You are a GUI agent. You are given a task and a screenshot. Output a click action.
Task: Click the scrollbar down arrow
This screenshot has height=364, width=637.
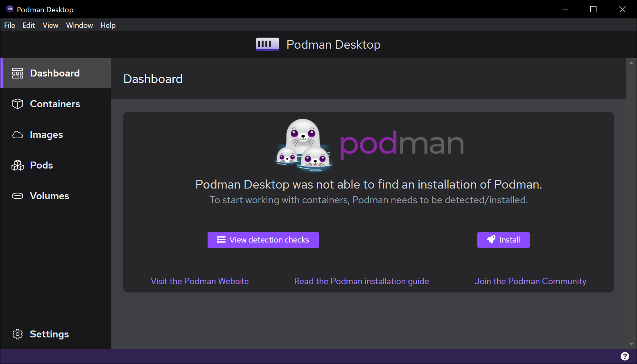click(x=631, y=344)
